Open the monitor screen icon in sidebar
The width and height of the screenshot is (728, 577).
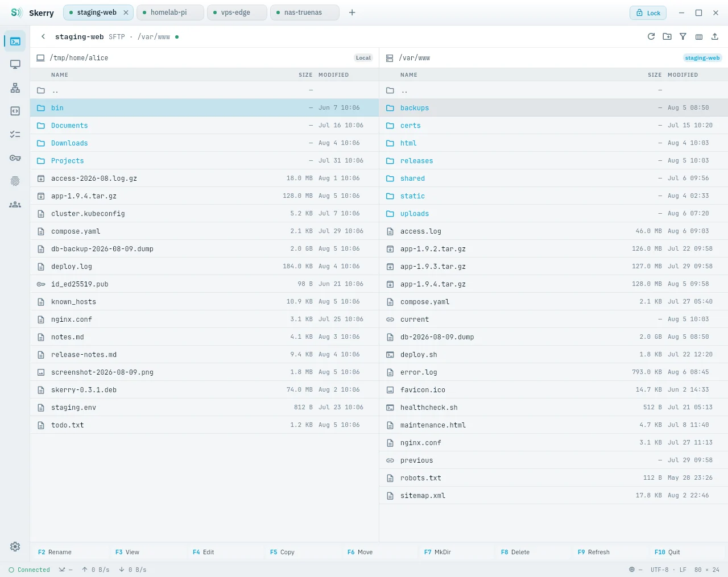15,65
